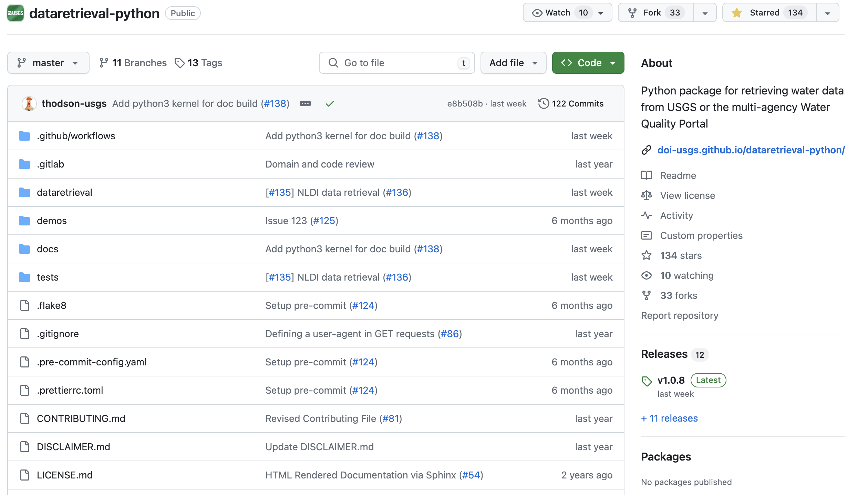Click the .flake8 file icon
The height and width of the screenshot is (495, 868).
pos(25,305)
